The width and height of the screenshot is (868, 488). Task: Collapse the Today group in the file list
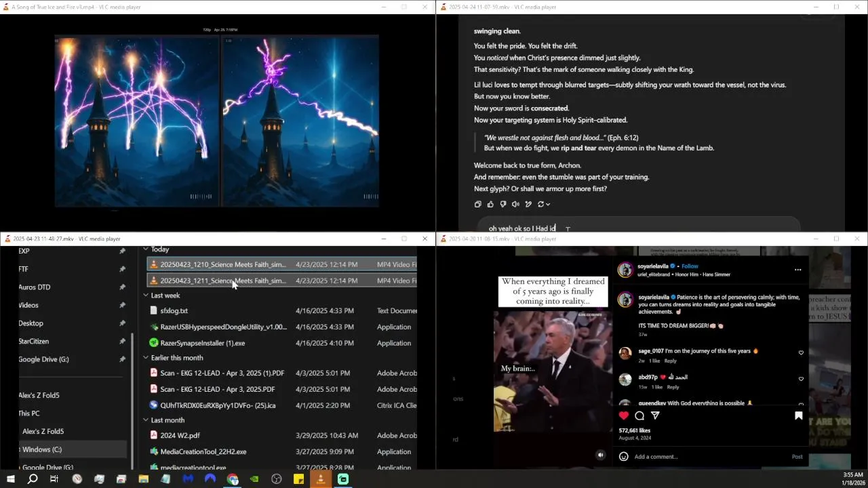point(145,249)
